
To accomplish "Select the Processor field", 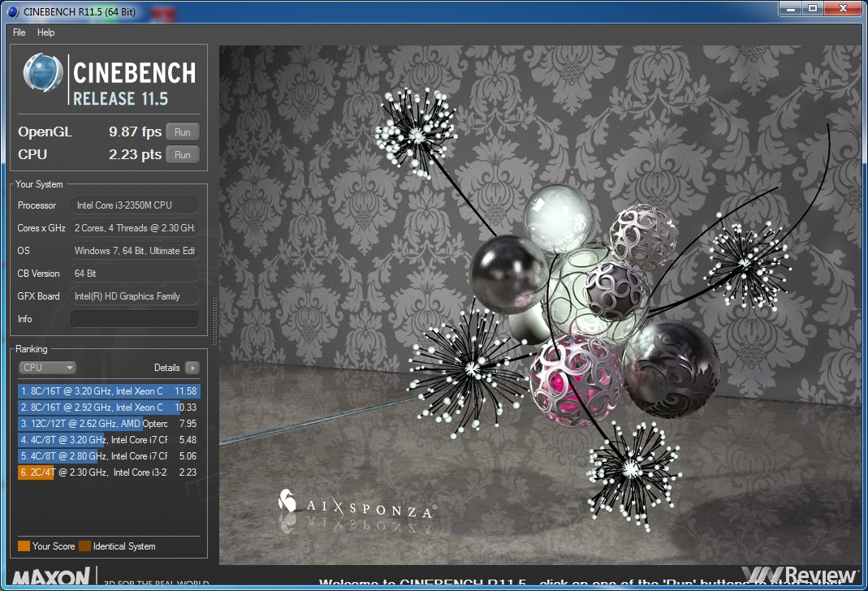I will click(135, 205).
